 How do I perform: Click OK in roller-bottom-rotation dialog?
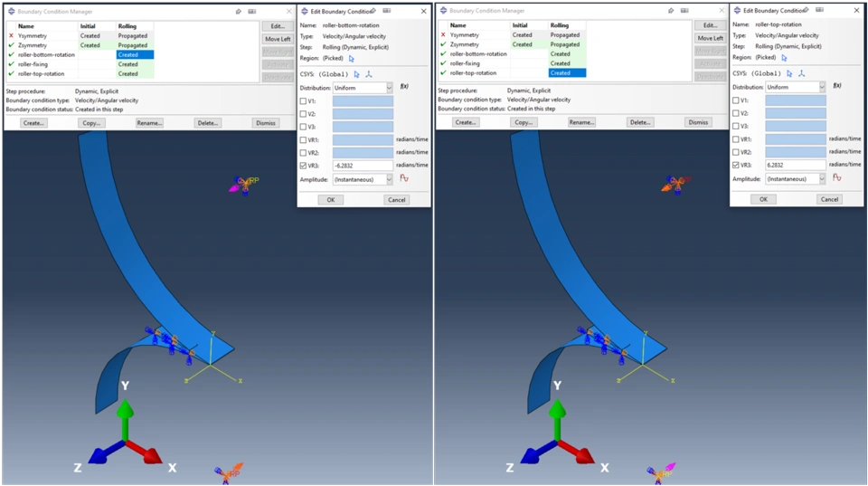pos(331,200)
